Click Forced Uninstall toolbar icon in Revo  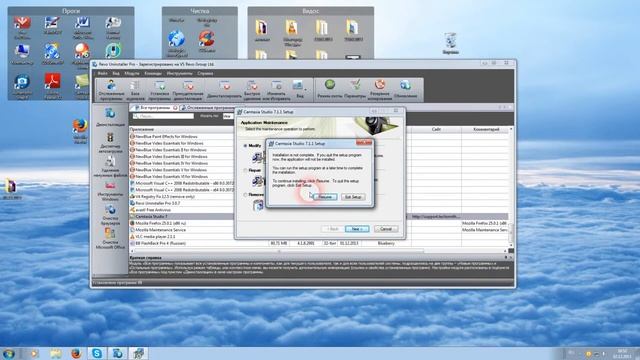pyautogui.click(x=188, y=90)
